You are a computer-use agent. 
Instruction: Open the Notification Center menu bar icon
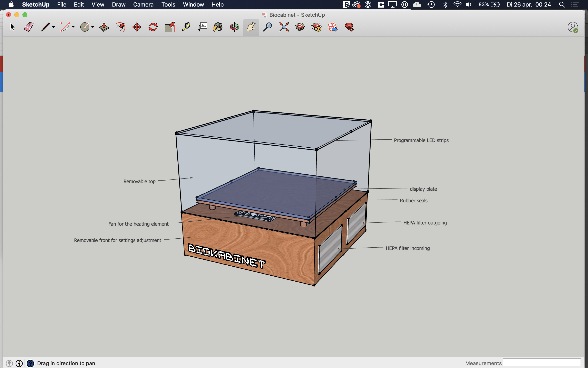point(575,5)
